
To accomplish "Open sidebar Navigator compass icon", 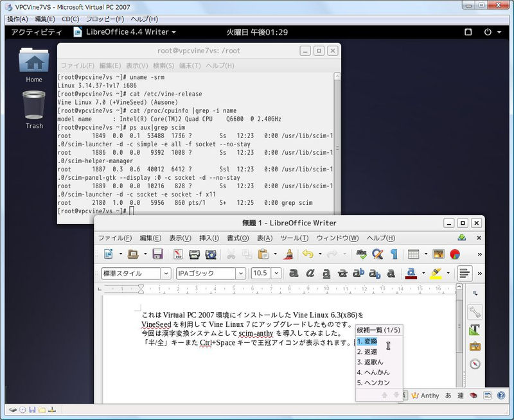I will [x=475, y=364].
